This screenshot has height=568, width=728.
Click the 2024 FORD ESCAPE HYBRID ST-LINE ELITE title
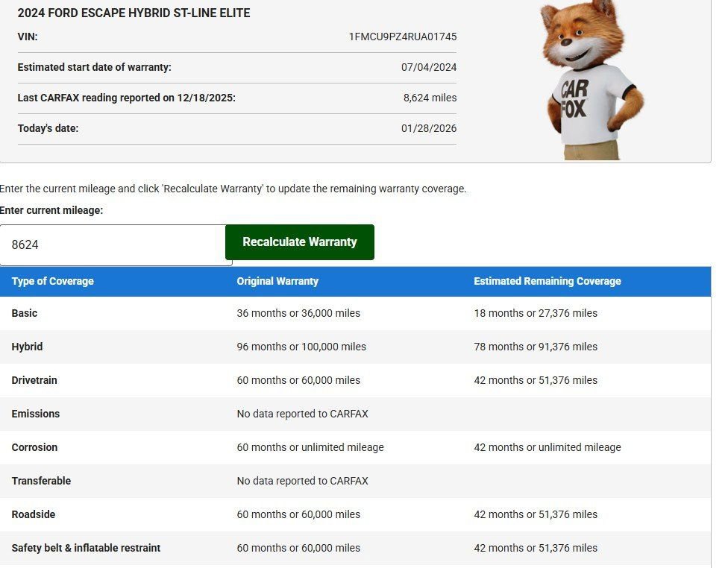tap(134, 13)
